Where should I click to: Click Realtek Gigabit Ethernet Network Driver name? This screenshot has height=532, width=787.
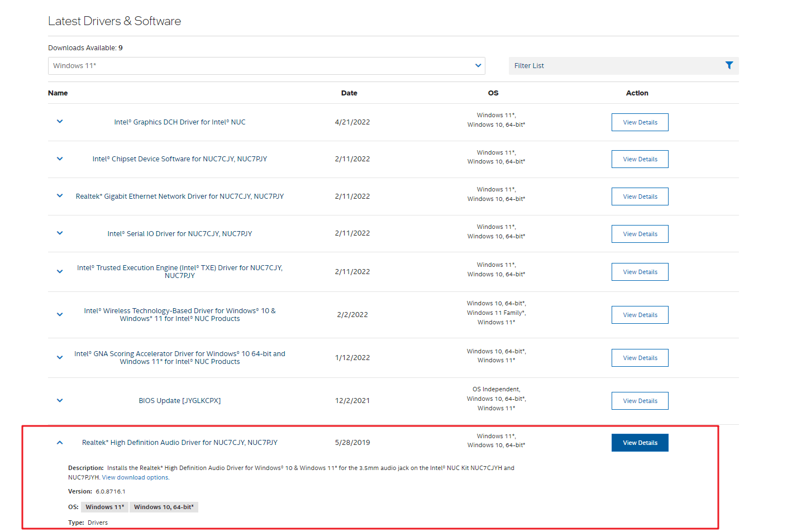tap(180, 196)
